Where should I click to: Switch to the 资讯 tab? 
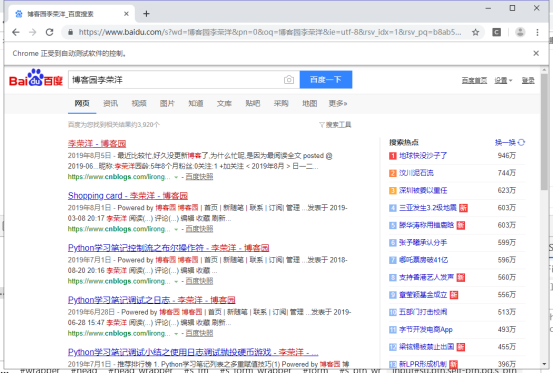111,103
